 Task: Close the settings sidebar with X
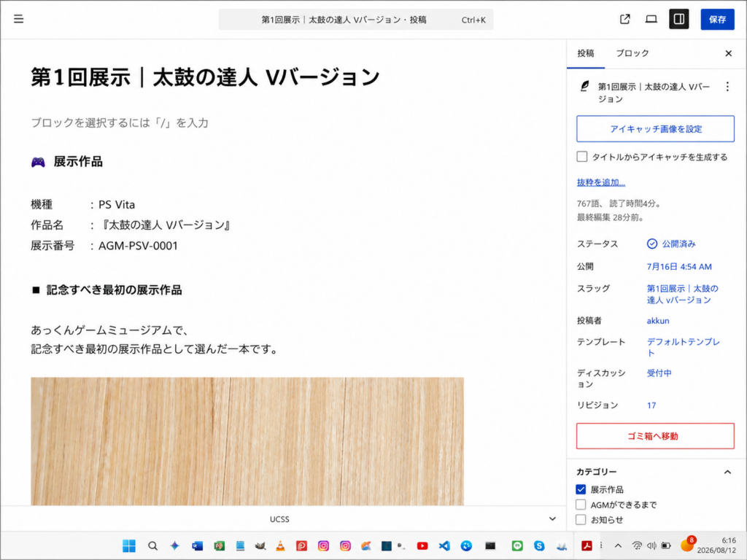pos(728,53)
